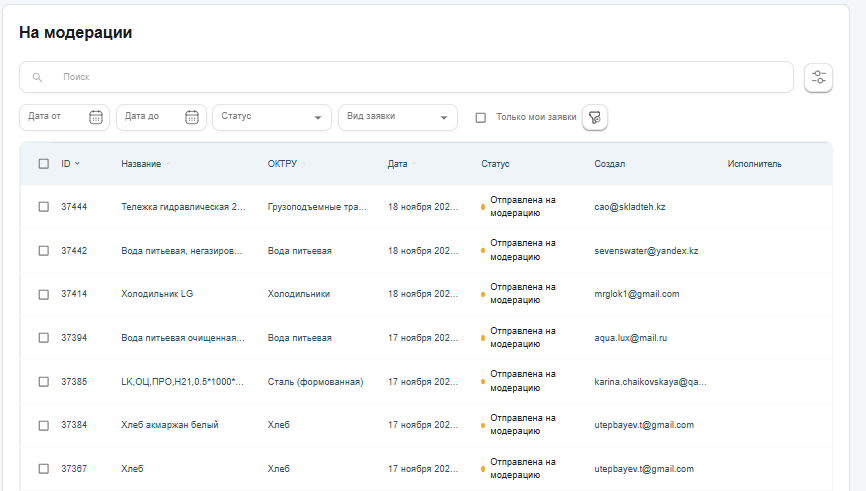This screenshot has width=866, height=491.
Task: Select checkbox for row 37385
Action: (43, 382)
